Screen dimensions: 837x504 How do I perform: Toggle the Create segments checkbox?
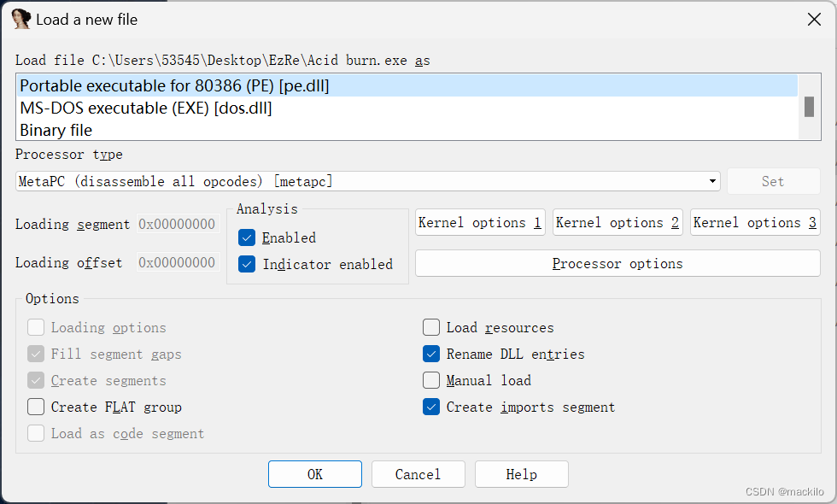(x=36, y=380)
